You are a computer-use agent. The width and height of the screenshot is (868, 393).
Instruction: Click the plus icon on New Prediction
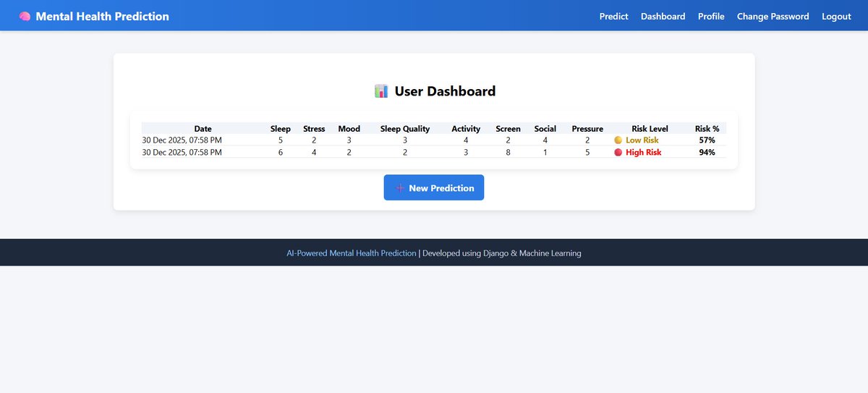click(400, 188)
